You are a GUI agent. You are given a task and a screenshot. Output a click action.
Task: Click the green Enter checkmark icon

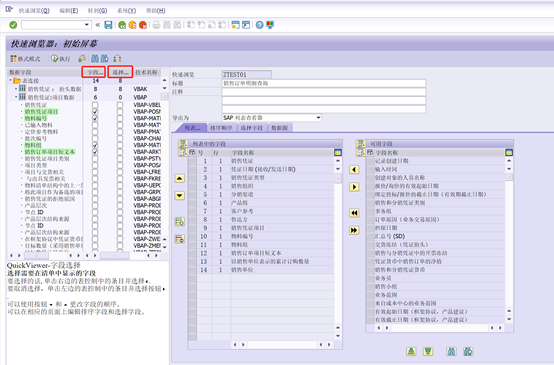[x=13, y=25]
